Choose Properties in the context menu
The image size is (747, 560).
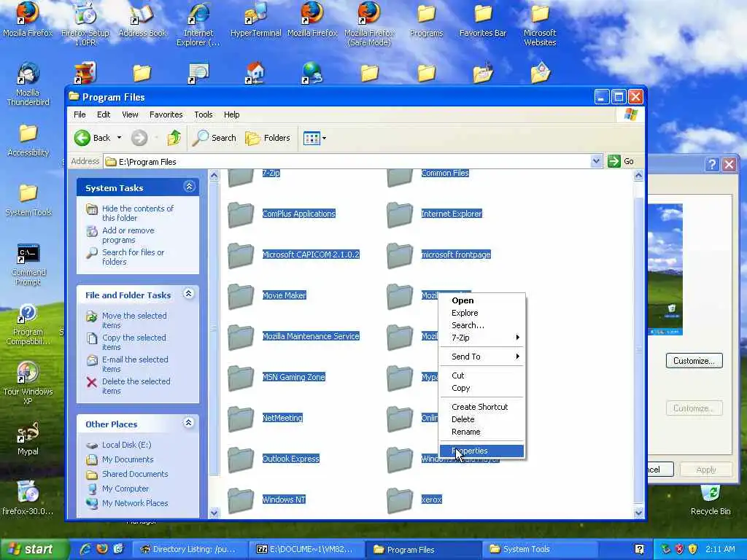pyautogui.click(x=481, y=451)
